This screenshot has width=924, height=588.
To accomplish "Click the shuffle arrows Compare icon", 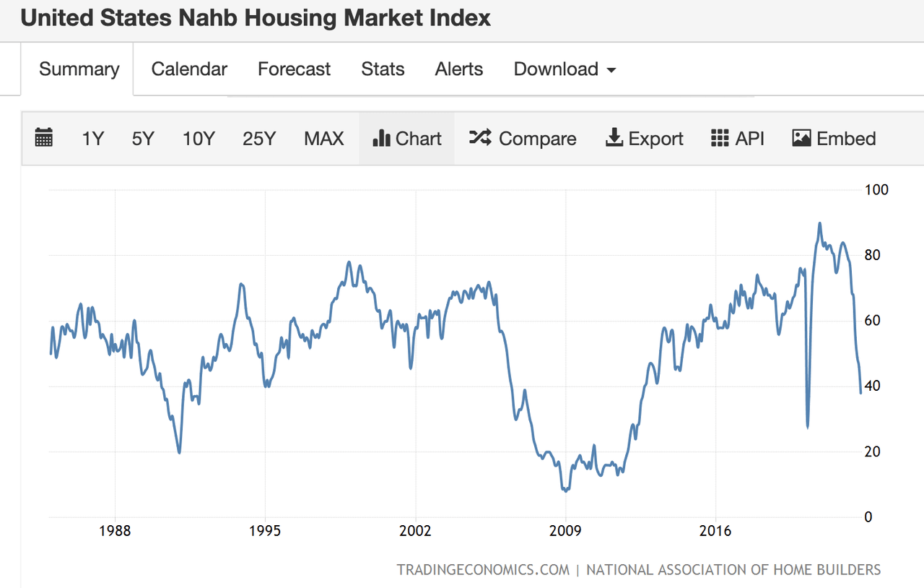I will point(480,138).
